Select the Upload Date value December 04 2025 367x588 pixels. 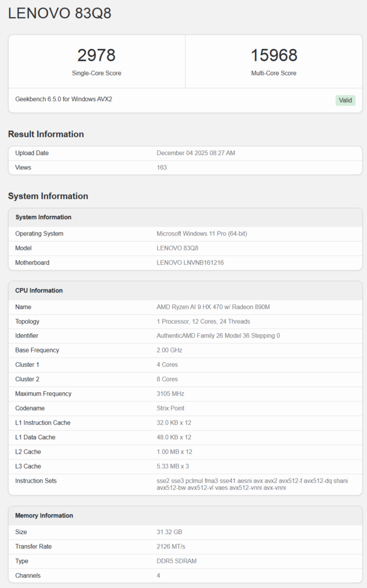[x=196, y=153]
